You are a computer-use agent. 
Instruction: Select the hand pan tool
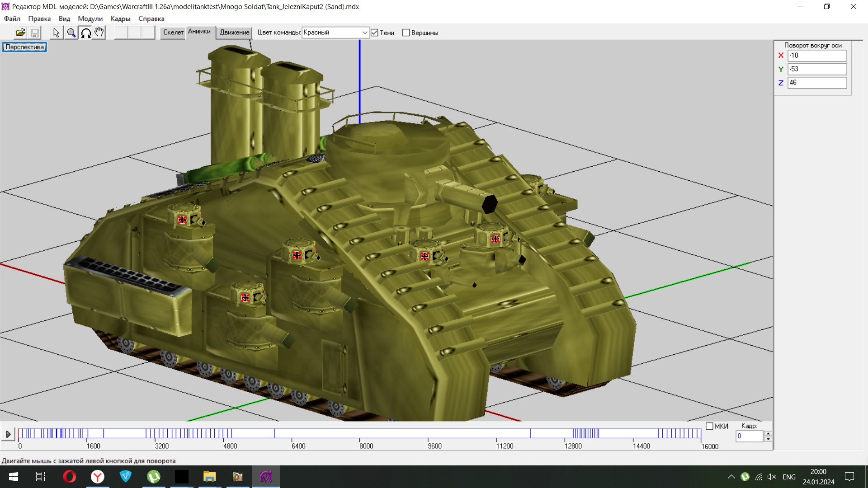pos(99,33)
